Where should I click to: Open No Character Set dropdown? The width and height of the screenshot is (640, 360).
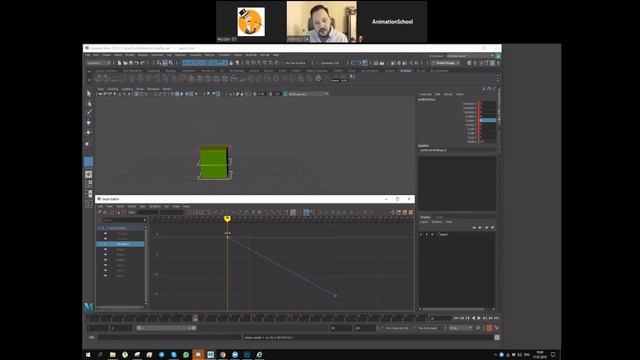pyautogui.click(x=397, y=328)
